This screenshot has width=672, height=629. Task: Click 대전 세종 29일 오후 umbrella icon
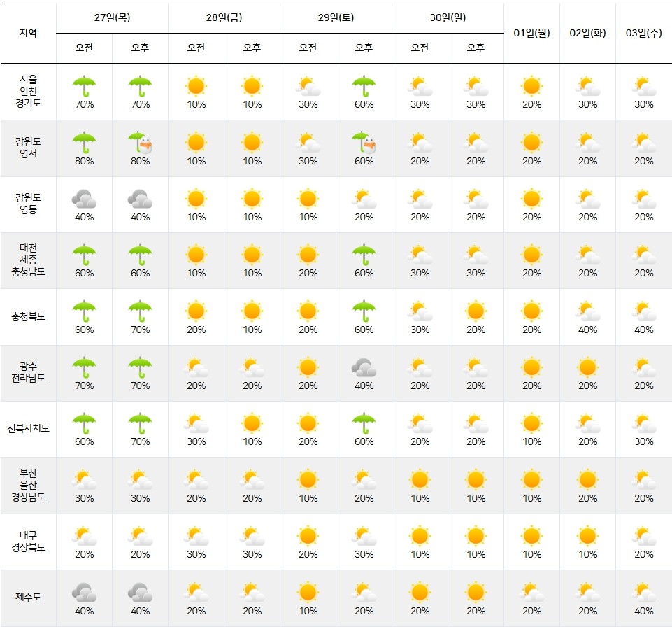[x=364, y=255]
